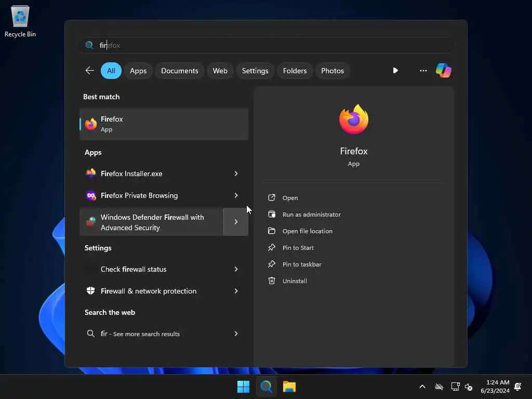Click the large Firefox logo in preview
This screenshot has height=399, width=532.
(353, 119)
